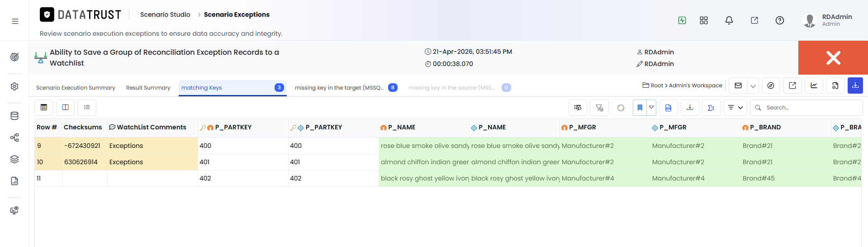Open Root > Admin's Workspace folder path
The height and width of the screenshot is (247, 868).
click(x=683, y=85)
